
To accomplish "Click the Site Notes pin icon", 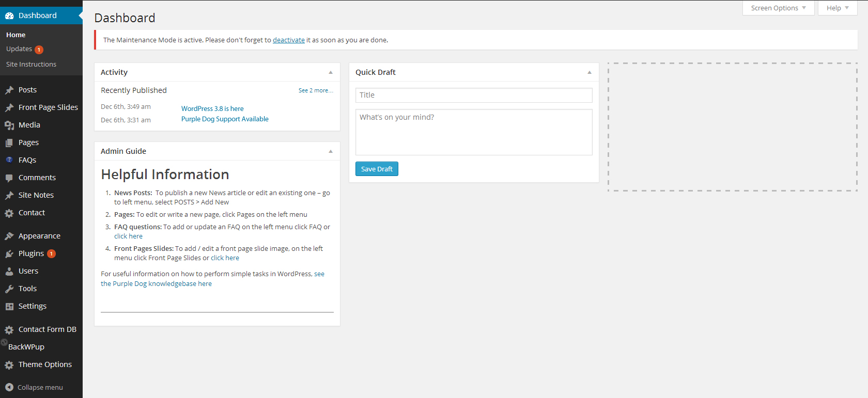I will 9,195.
